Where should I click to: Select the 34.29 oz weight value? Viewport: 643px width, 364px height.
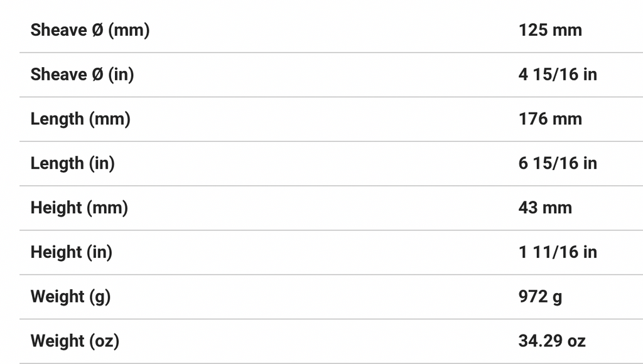[x=552, y=341]
